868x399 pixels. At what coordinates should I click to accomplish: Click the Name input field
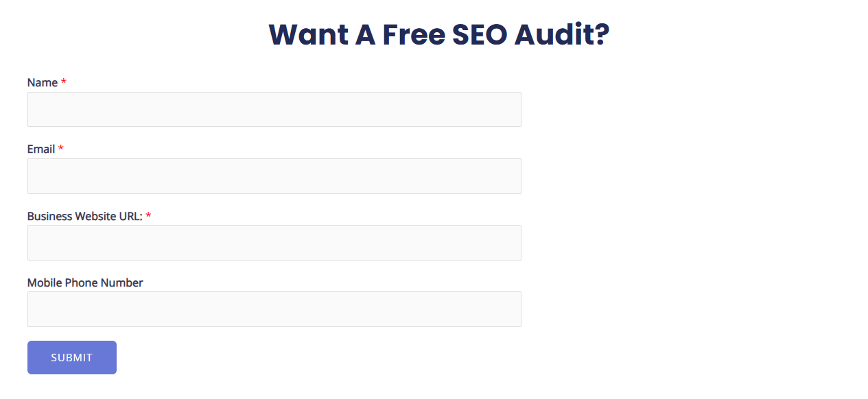click(x=274, y=110)
